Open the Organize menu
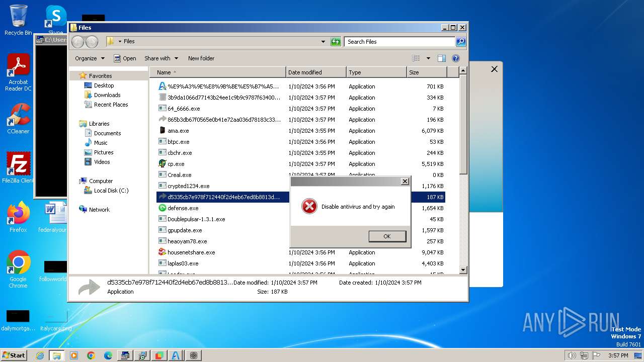Viewport: 644px width, 362px height. pos(90,58)
